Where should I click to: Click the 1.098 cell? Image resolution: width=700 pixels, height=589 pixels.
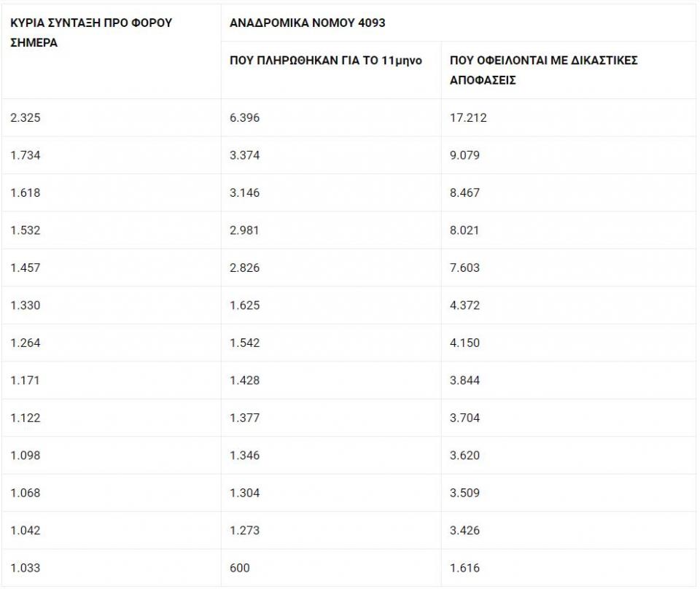click(x=26, y=456)
